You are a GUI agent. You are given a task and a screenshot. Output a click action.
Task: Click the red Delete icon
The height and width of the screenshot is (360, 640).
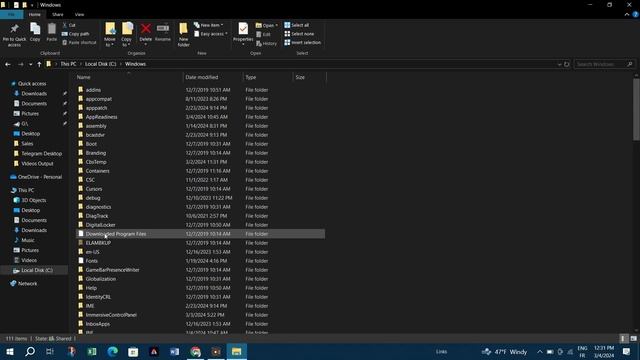(x=146, y=29)
